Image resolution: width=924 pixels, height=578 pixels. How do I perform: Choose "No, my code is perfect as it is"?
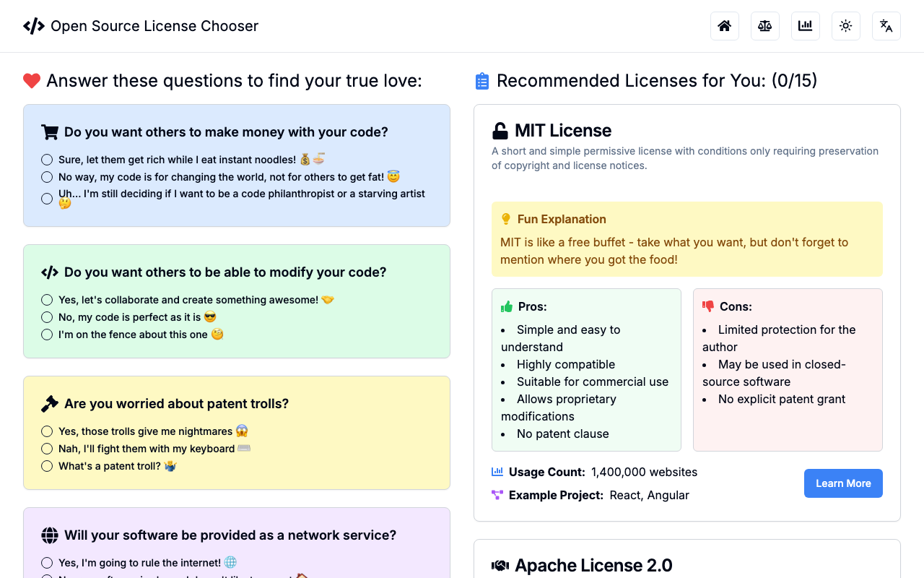point(47,317)
